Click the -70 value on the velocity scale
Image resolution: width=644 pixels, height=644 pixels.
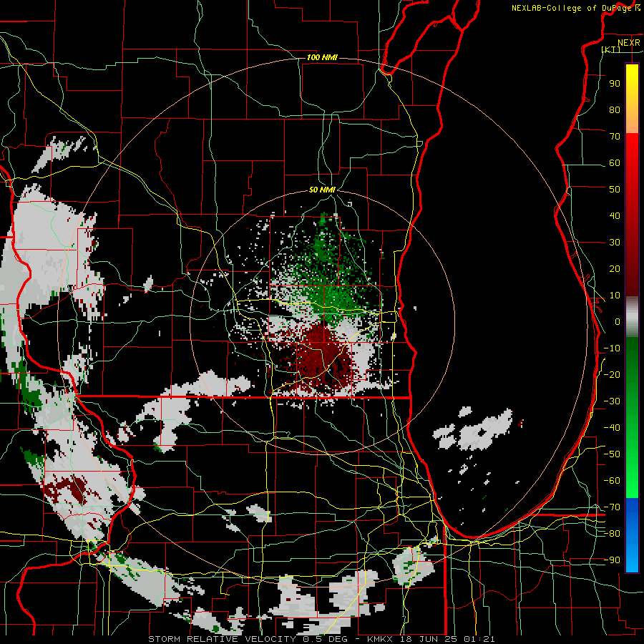point(612,507)
